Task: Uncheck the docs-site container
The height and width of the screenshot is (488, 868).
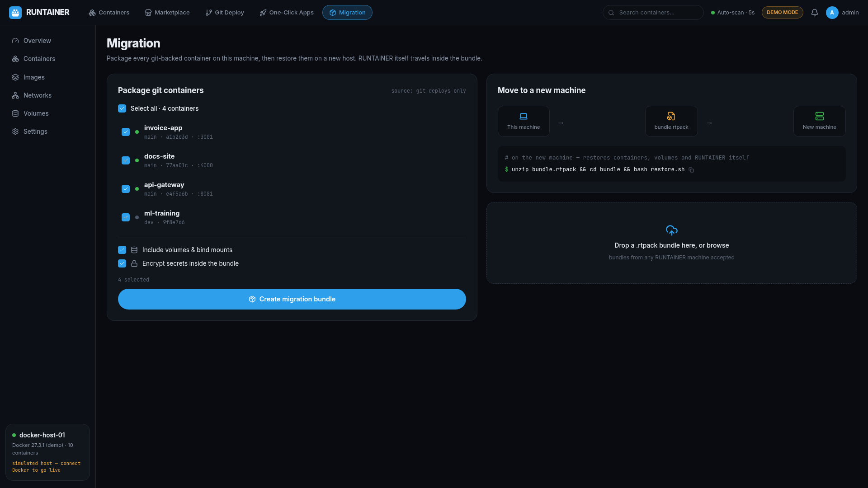Action: coord(126,160)
